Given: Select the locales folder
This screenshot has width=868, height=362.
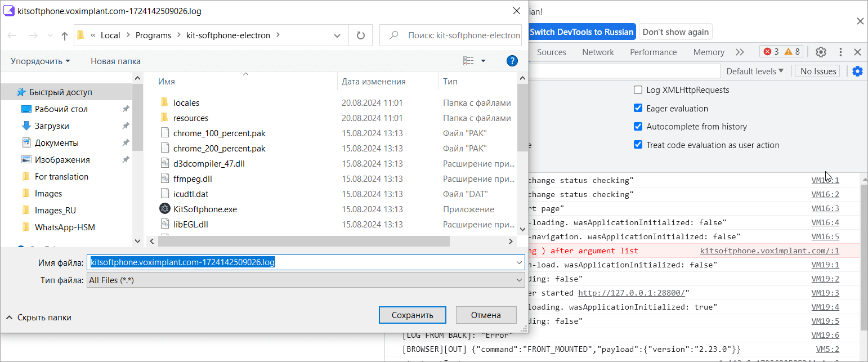Looking at the screenshot, I should point(186,103).
